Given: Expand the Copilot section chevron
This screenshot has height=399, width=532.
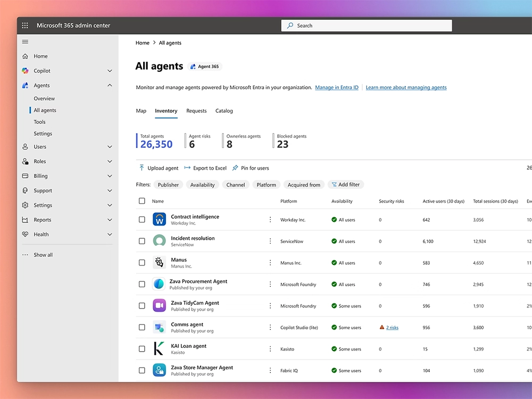Looking at the screenshot, I should coord(110,71).
